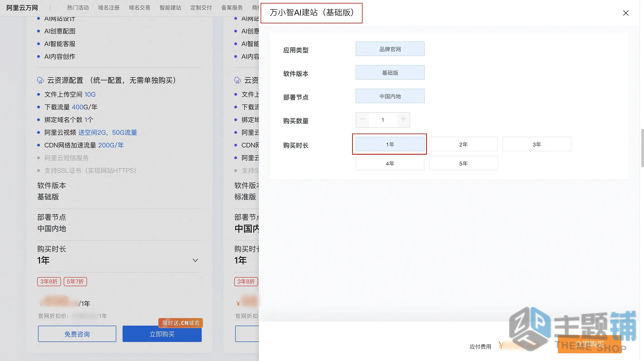Click the 基础版 text under 软件版本 on the first card

point(48,197)
